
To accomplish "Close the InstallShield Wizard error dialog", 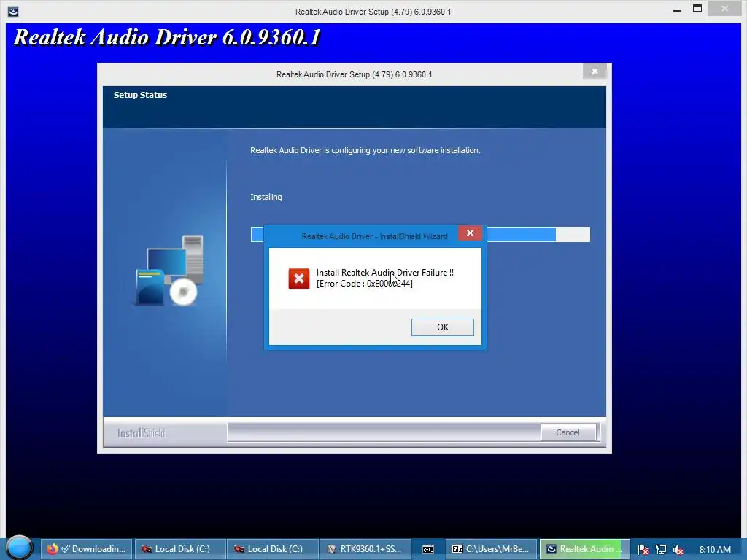I will click(470, 233).
